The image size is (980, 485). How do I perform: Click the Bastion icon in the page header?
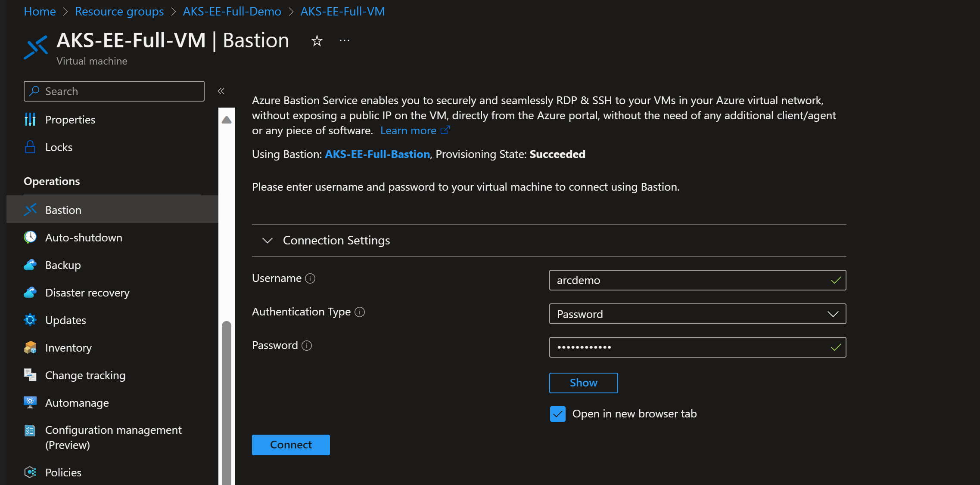point(36,47)
